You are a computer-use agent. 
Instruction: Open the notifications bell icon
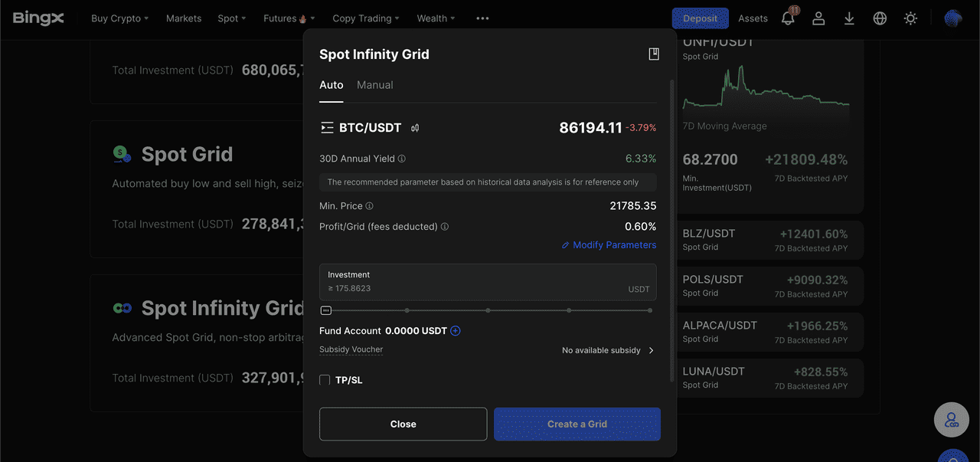point(788,18)
